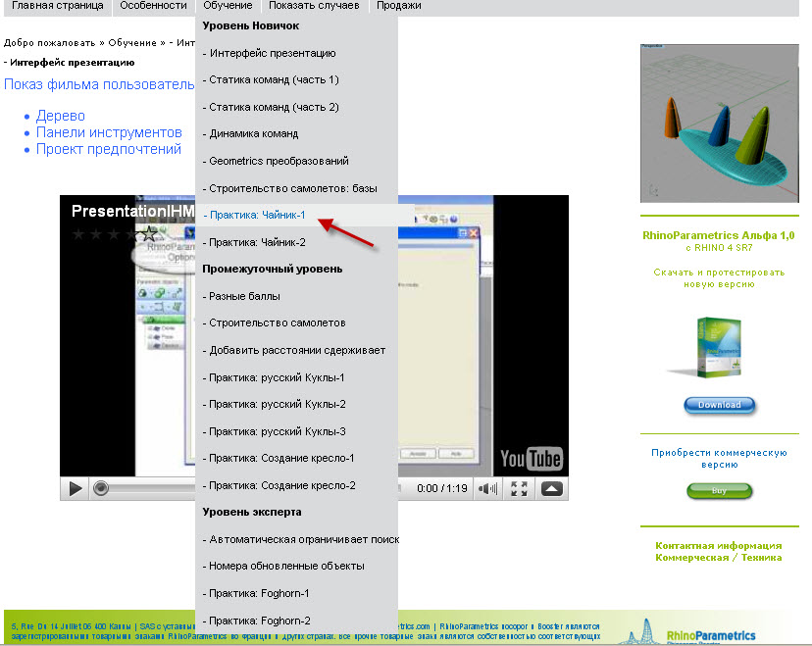The image size is (812, 646).
Task: Click Добро пожаловать breadcrumb link
Action: tap(49, 43)
